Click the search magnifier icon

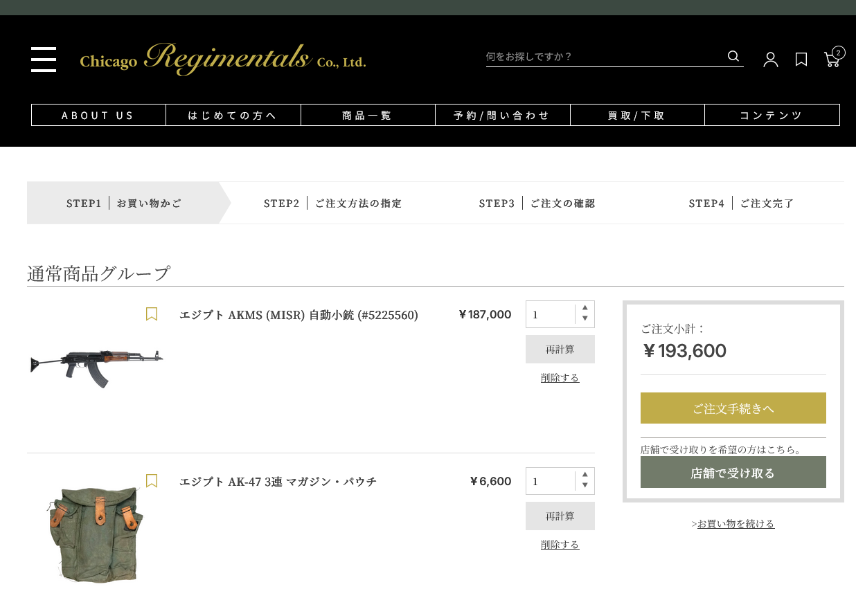click(x=733, y=56)
